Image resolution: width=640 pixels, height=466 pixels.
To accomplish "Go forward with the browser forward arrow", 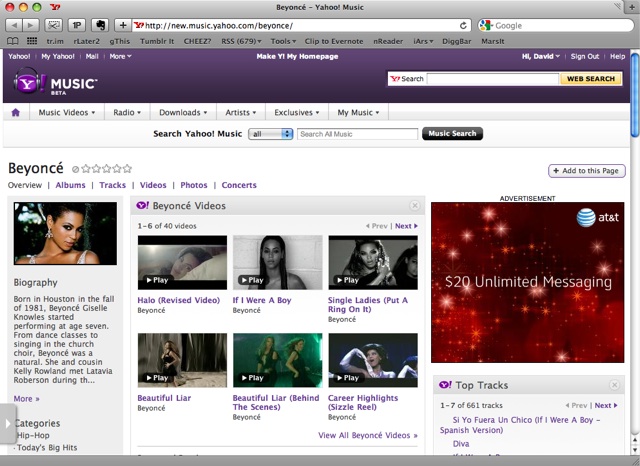I will (x=31, y=25).
